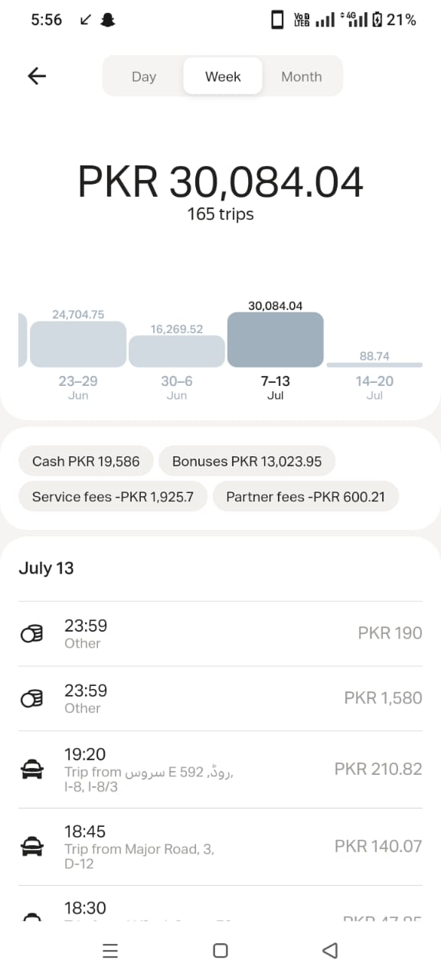The width and height of the screenshot is (441, 980).
Task: Select the Week tab
Action: [223, 77]
